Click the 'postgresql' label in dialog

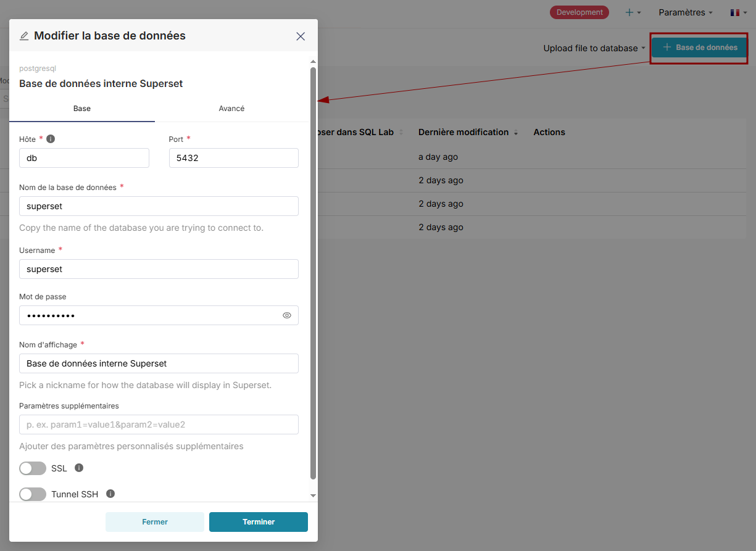[38, 68]
